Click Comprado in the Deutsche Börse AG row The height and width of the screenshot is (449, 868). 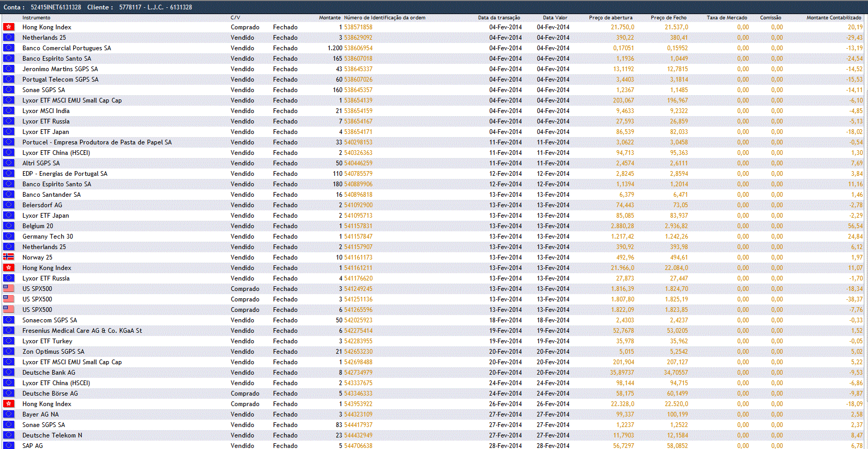(245, 394)
